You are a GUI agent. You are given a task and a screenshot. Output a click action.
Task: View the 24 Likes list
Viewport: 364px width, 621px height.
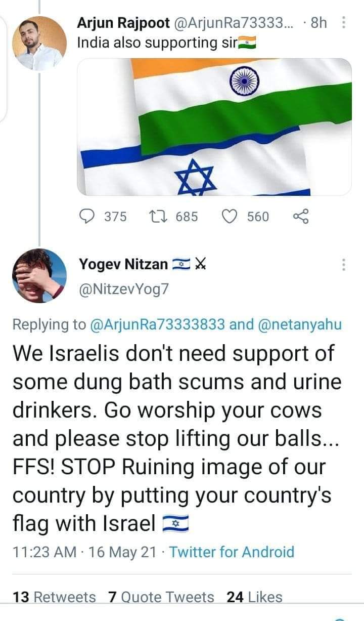pos(254,597)
